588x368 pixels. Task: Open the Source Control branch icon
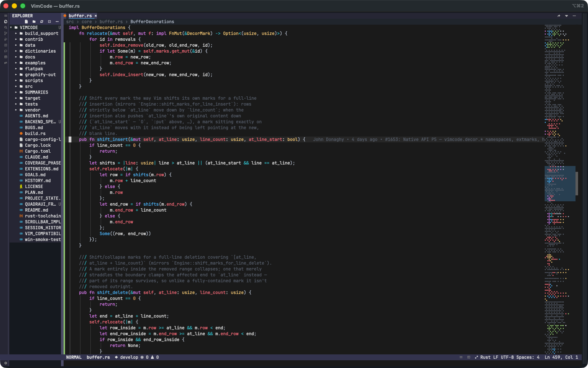(6, 33)
